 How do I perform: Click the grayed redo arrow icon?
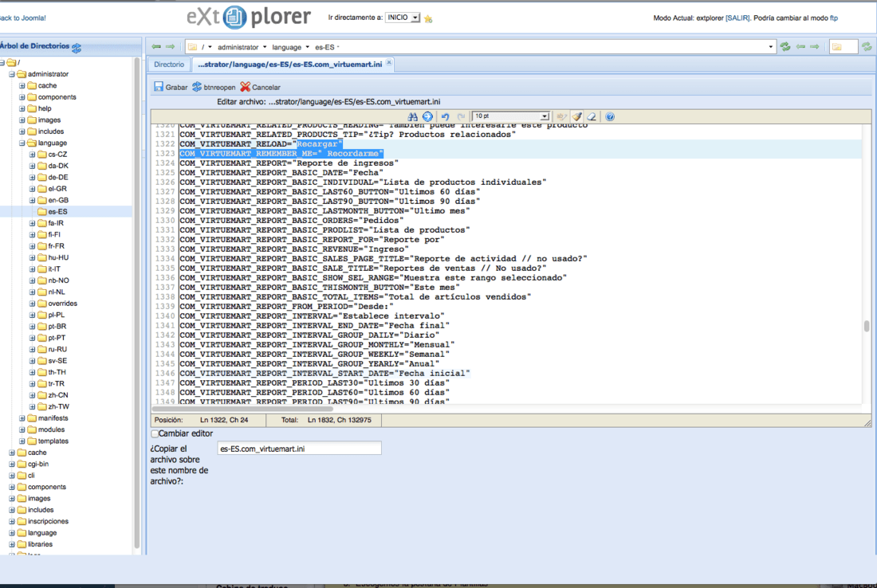pos(461,116)
